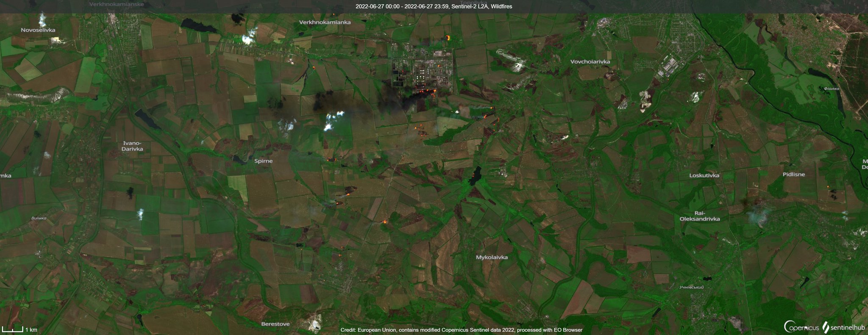Click the Учнівський label
The height and width of the screenshot is (335, 868).
click(692, 287)
